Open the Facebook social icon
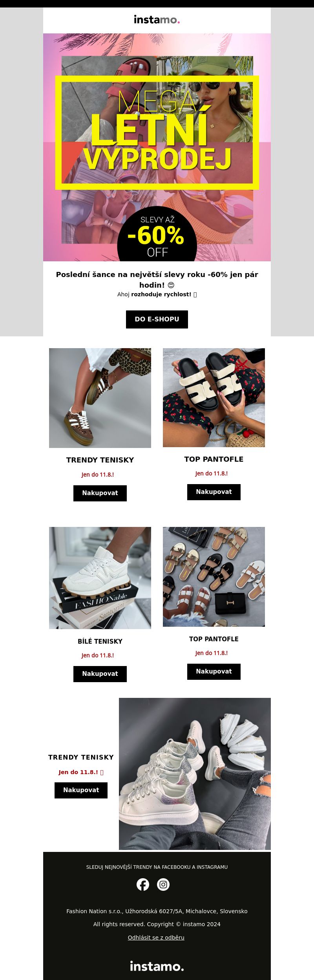314x980 pixels. pyautogui.click(x=143, y=885)
